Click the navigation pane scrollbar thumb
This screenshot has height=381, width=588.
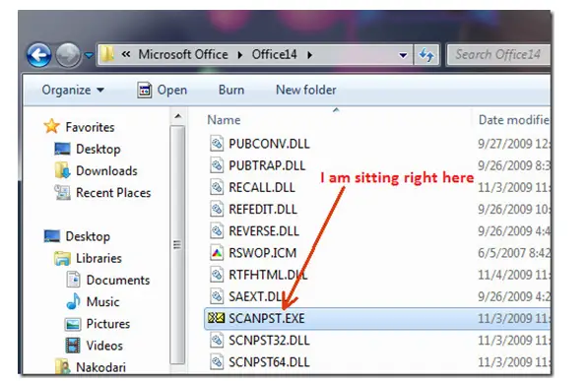pyautogui.click(x=177, y=244)
